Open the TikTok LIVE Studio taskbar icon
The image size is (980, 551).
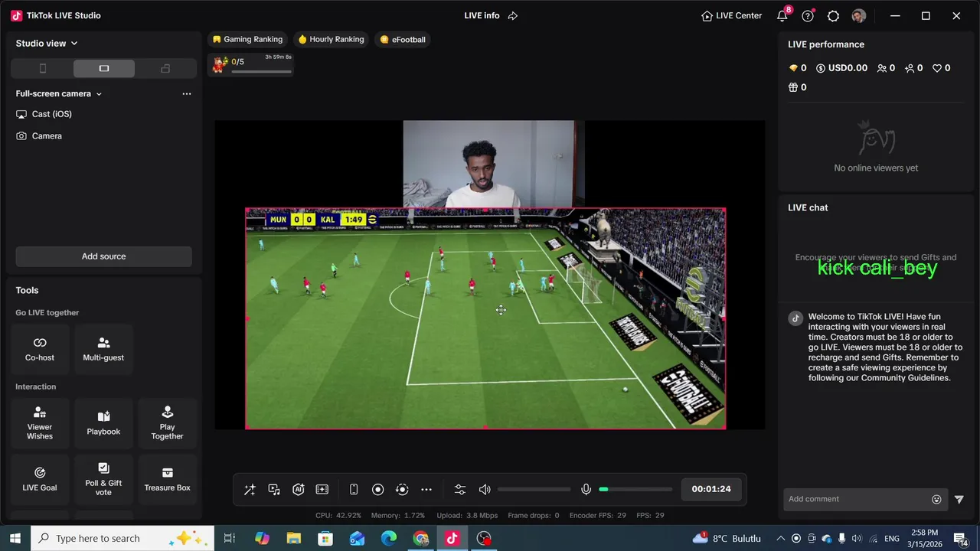[x=452, y=539]
